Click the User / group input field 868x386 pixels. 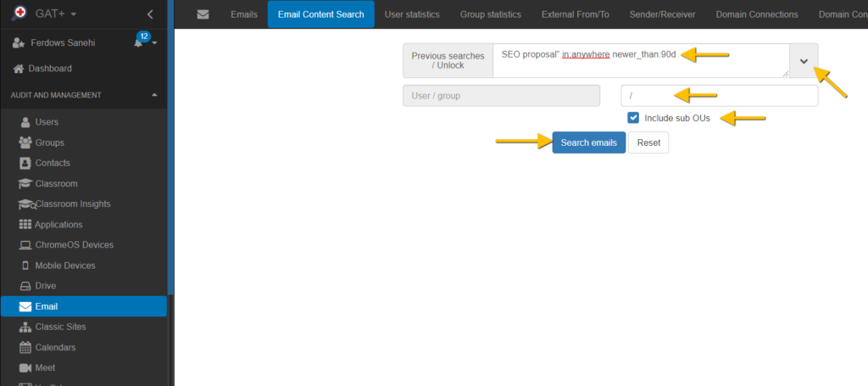tap(502, 96)
